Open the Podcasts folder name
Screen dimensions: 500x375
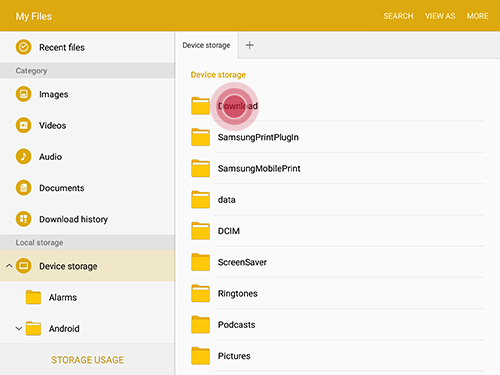pos(237,325)
